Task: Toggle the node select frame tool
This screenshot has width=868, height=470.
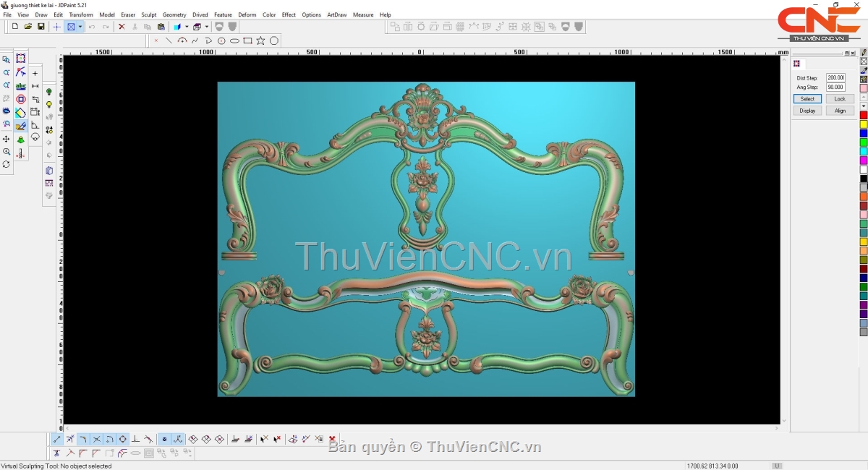Action: [x=21, y=59]
